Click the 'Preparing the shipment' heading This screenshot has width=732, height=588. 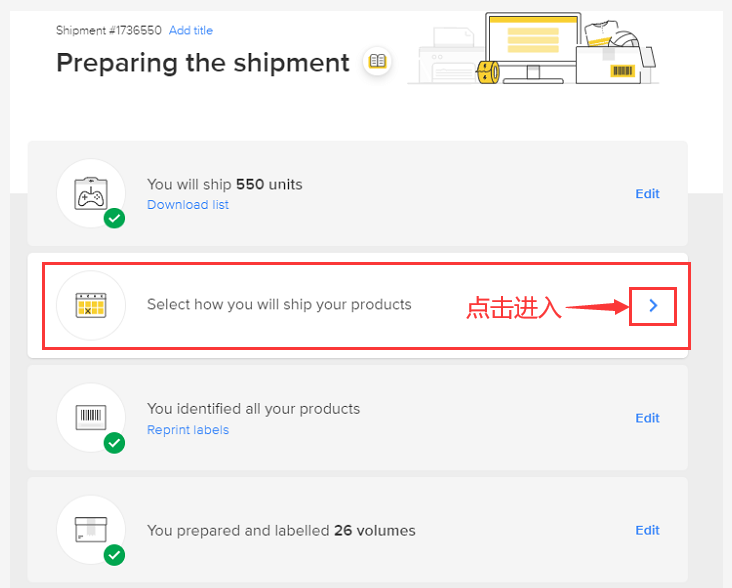203,62
